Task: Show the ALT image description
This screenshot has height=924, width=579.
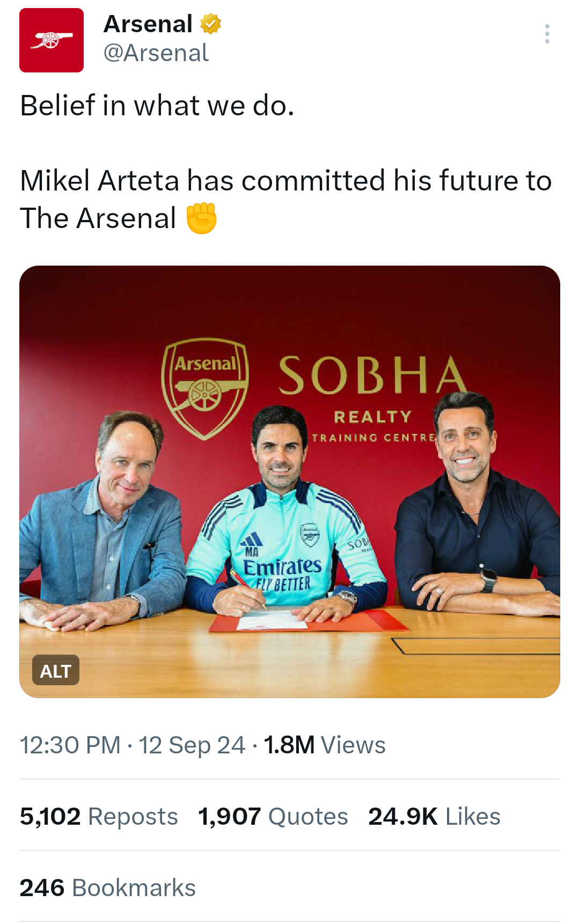Action: pos(56,670)
